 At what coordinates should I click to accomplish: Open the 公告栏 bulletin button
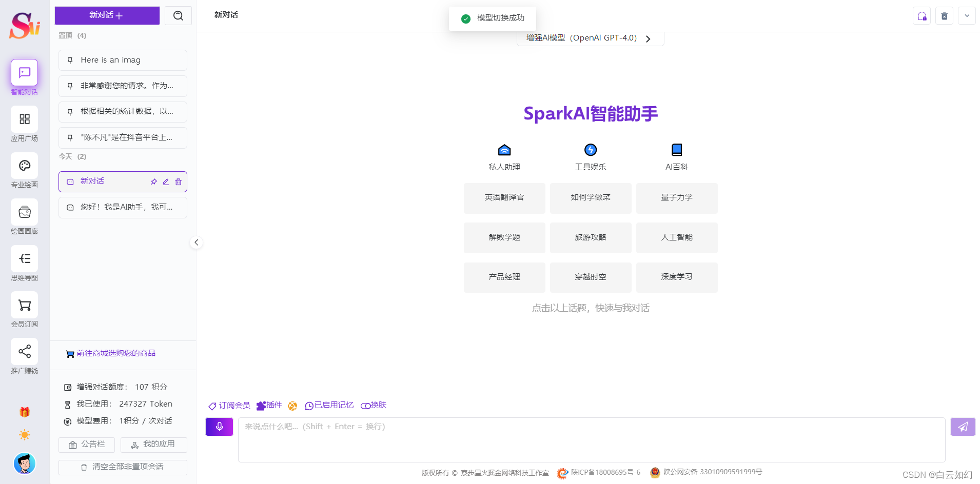(86, 445)
